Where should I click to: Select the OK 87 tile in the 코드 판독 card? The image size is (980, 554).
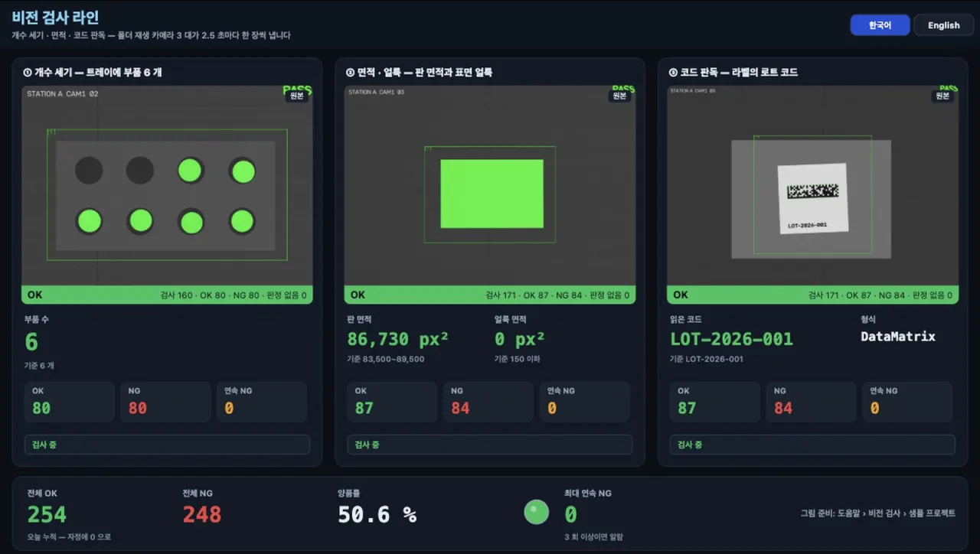(x=715, y=402)
